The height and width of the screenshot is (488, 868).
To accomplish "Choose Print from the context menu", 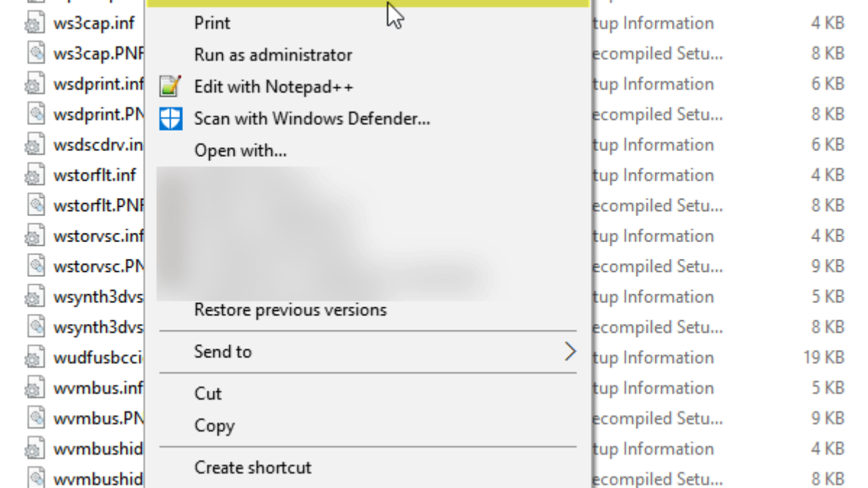I will point(212,23).
